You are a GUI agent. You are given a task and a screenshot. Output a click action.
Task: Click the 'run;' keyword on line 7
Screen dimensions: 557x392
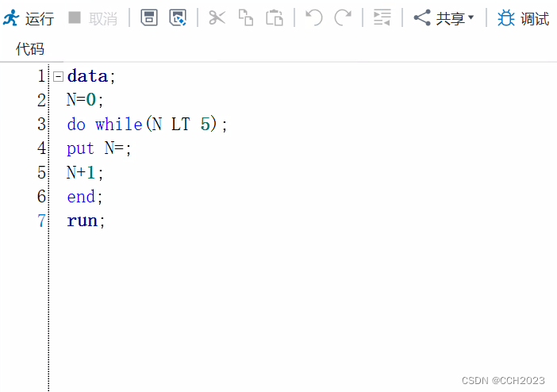pyautogui.click(x=86, y=221)
